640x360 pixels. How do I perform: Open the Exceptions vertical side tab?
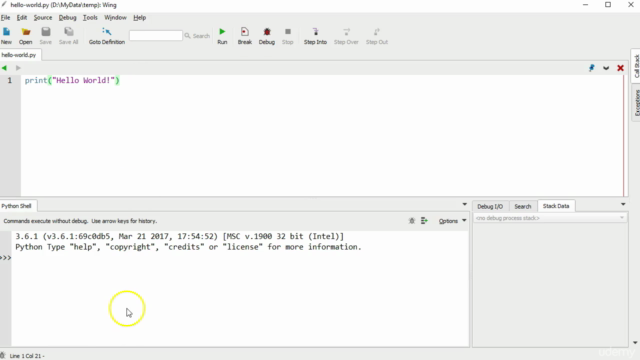click(x=636, y=102)
